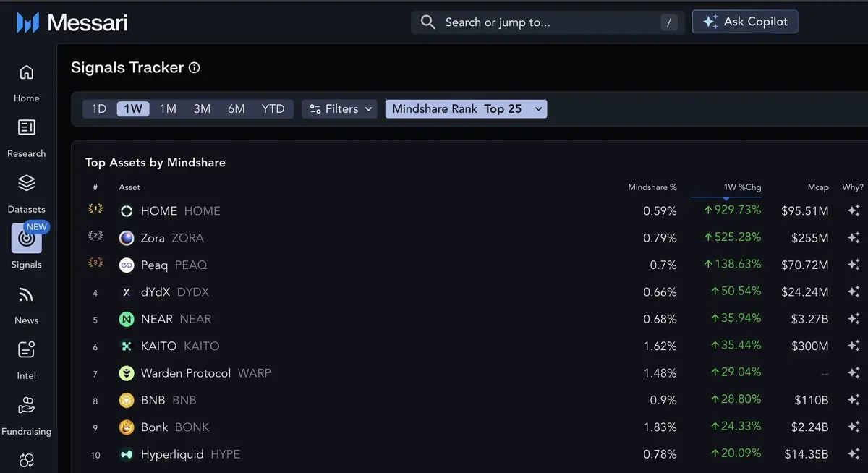Click the NEAR asset logo

click(127, 319)
